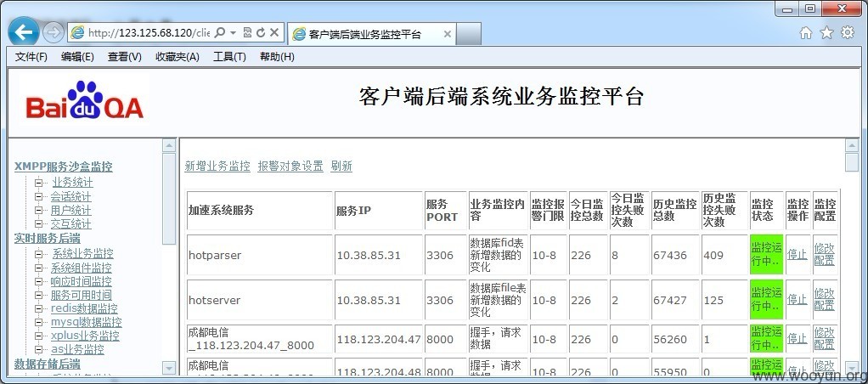Open 实时服务后端 section link
Viewport: 868px width, 384px height.
click(x=47, y=239)
